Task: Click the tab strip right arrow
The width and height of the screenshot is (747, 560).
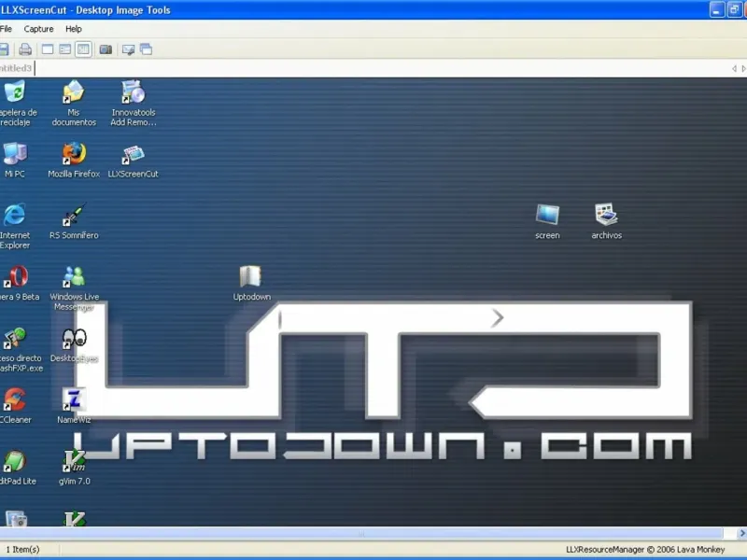Action: click(743, 68)
